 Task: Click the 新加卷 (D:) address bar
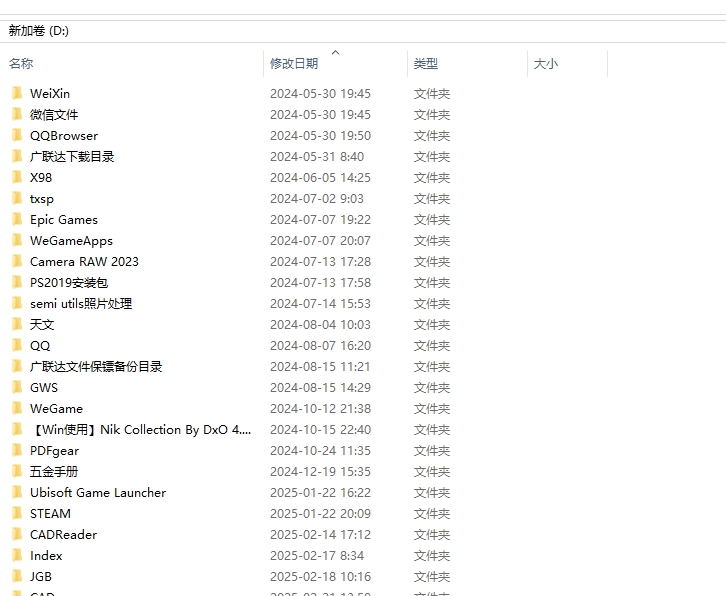(363, 31)
